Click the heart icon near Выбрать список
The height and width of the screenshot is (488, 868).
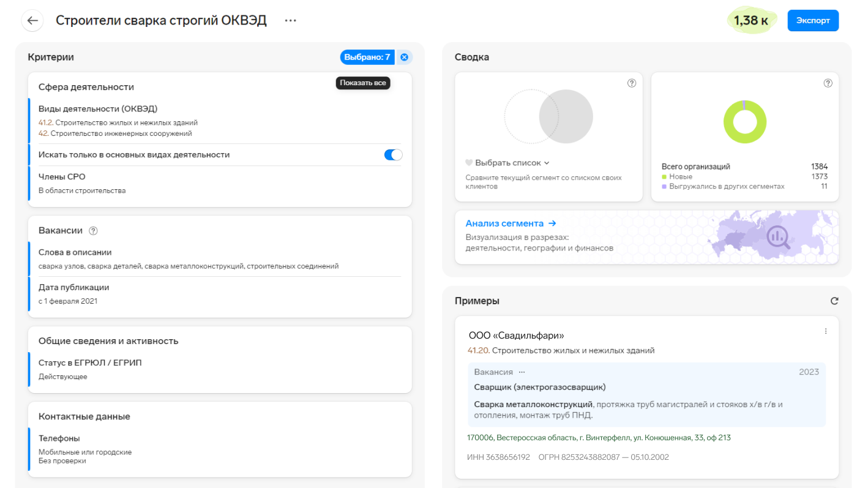point(469,163)
